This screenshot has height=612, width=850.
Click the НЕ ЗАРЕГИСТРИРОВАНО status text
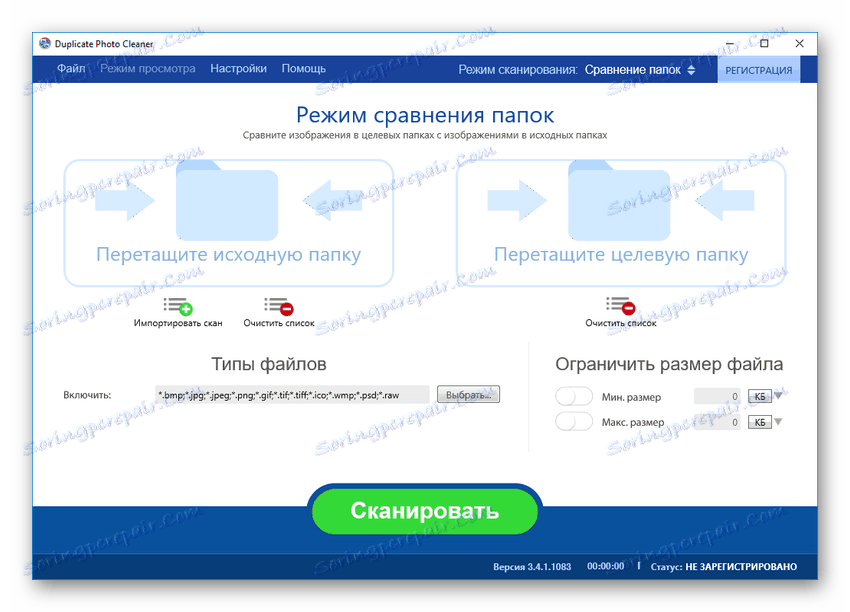pyautogui.click(x=741, y=566)
